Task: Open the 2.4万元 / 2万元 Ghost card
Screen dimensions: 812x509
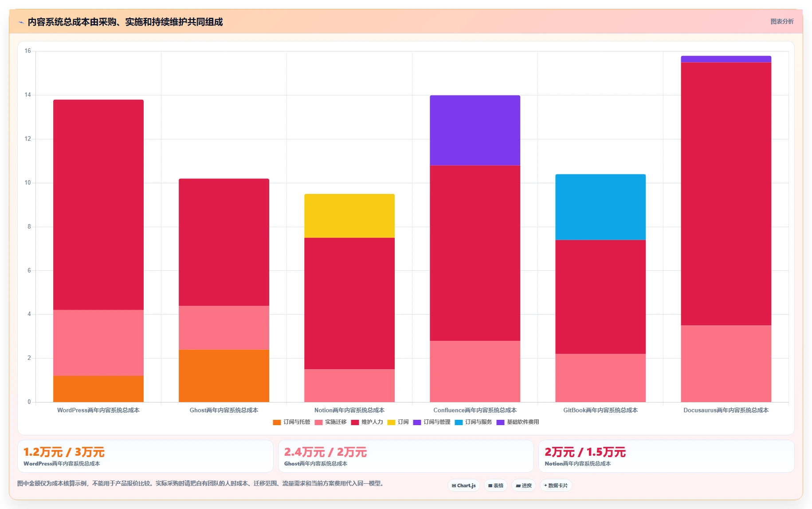Action: pos(406,456)
